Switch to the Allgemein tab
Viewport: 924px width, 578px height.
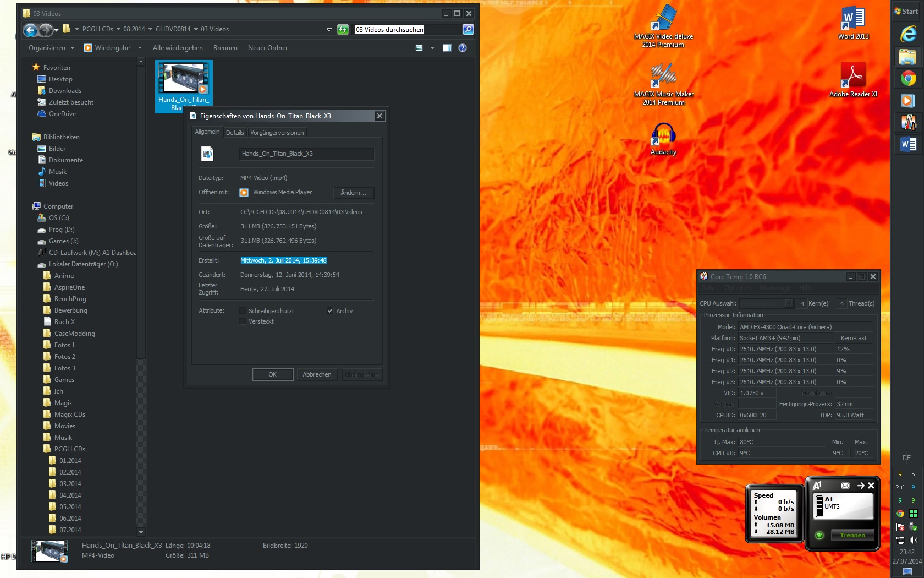(207, 132)
